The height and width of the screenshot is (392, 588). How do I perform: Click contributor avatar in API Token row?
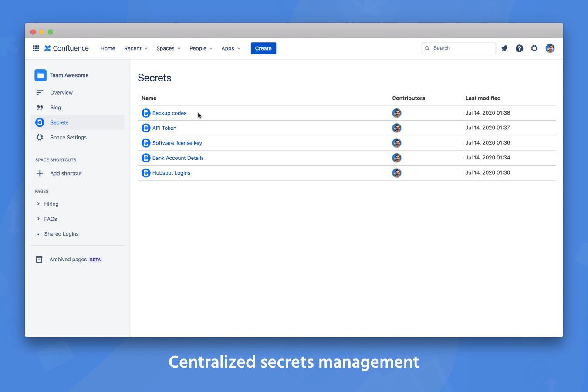(397, 128)
